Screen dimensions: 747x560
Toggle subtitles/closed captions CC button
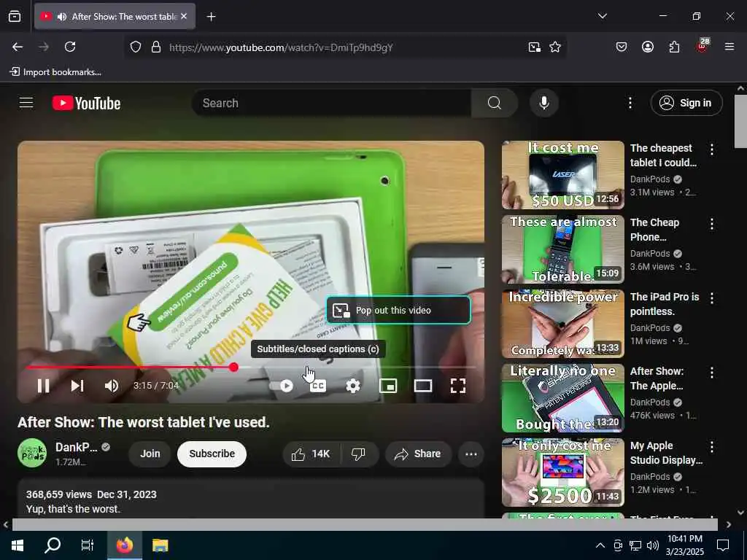click(x=318, y=386)
